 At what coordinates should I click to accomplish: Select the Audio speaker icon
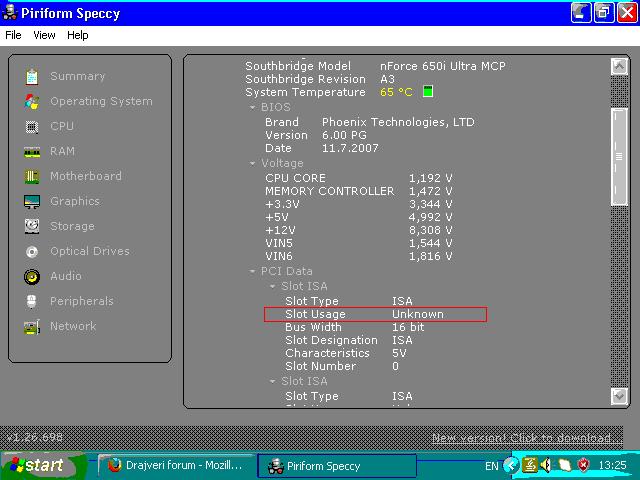tap(32, 277)
